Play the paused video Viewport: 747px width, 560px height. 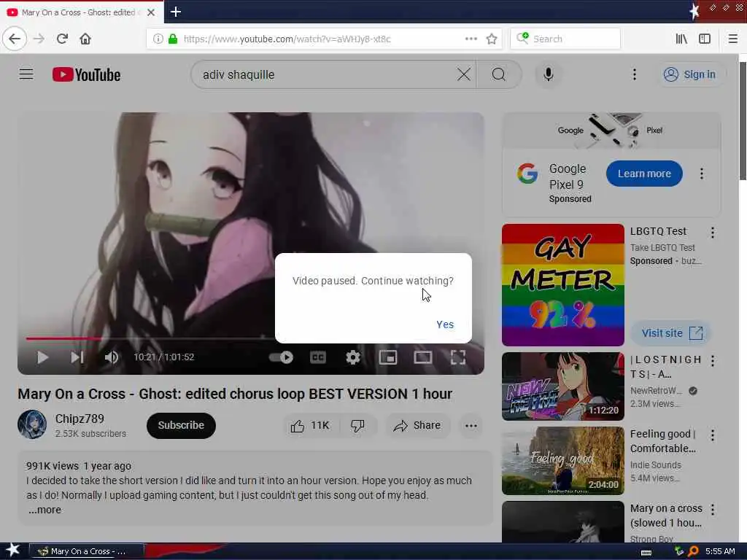click(x=43, y=357)
